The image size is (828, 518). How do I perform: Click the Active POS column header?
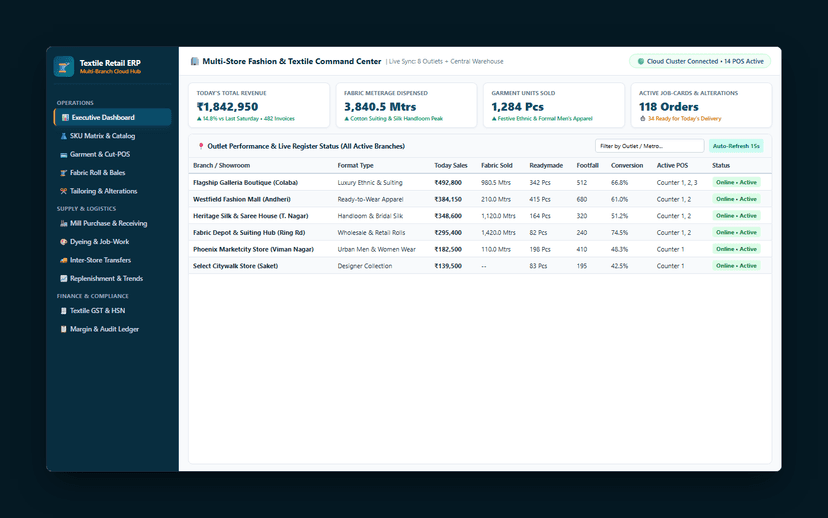(x=672, y=166)
